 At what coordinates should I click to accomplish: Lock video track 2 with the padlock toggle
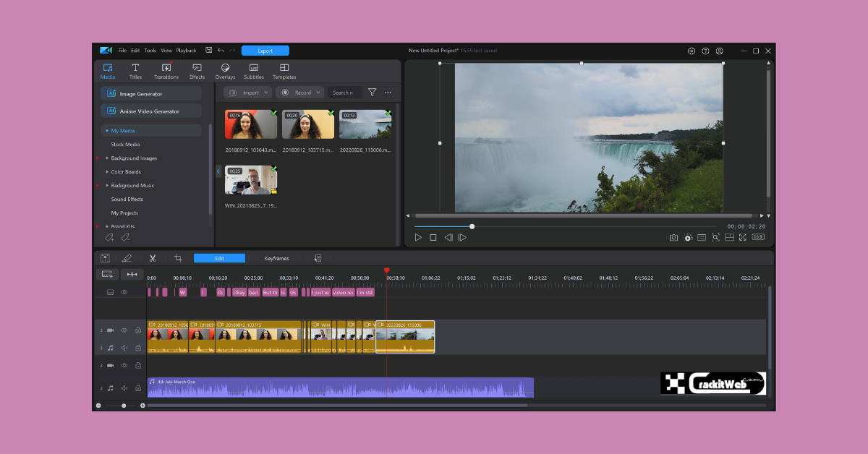(138, 366)
